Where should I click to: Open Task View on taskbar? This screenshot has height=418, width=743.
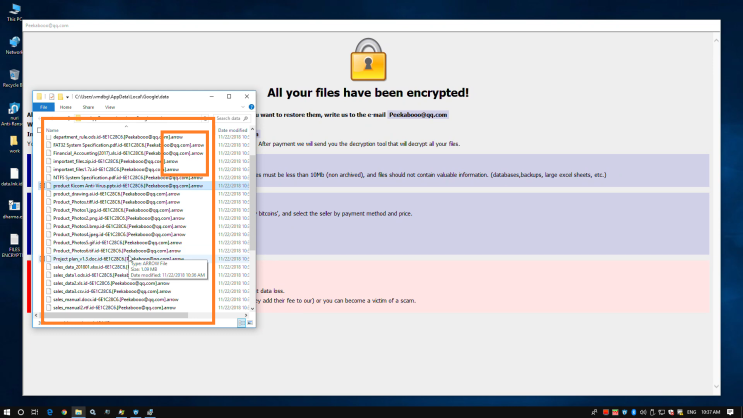(x=35, y=412)
